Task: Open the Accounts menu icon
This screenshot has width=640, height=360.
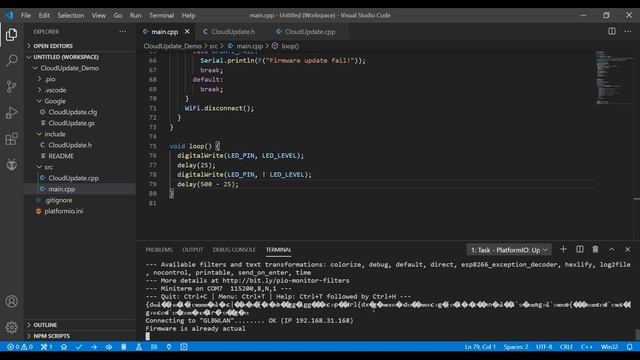Action: 11,301
